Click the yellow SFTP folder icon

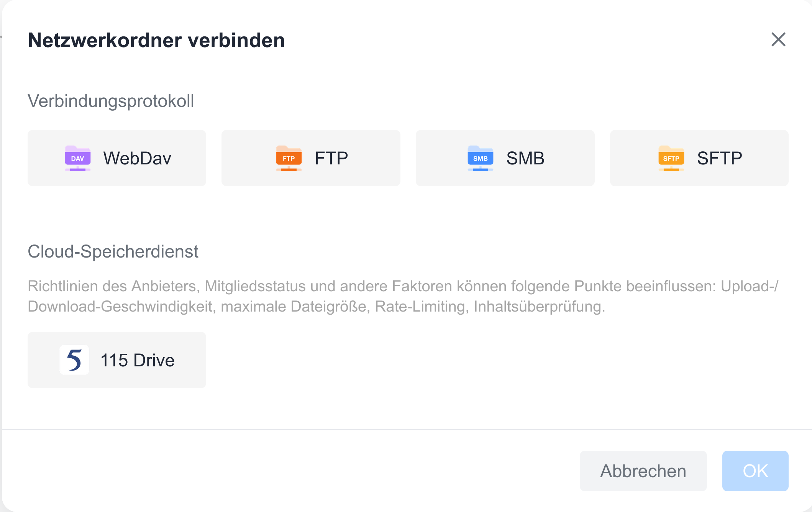point(671,158)
